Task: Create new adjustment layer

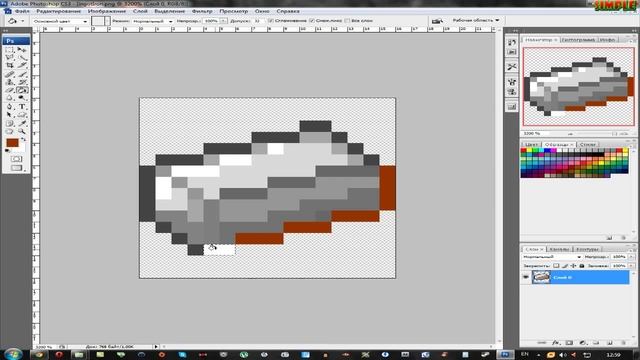Action: [x=583, y=343]
